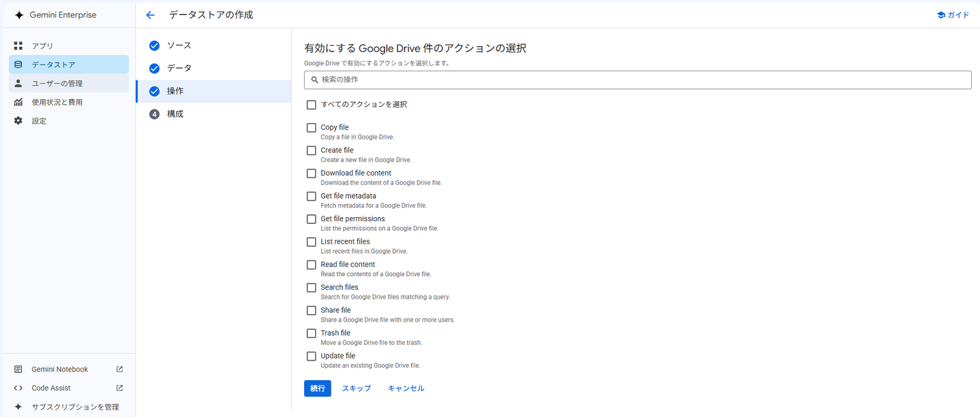
Task: Open the ガイド graduation cap icon
Action: pyautogui.click(x=941, y=15)
